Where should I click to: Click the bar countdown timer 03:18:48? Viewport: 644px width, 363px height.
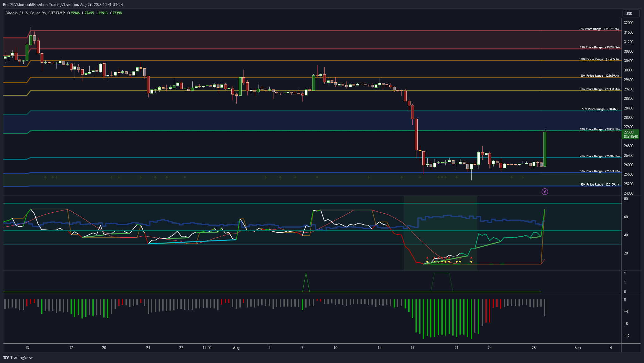point(631,137)
